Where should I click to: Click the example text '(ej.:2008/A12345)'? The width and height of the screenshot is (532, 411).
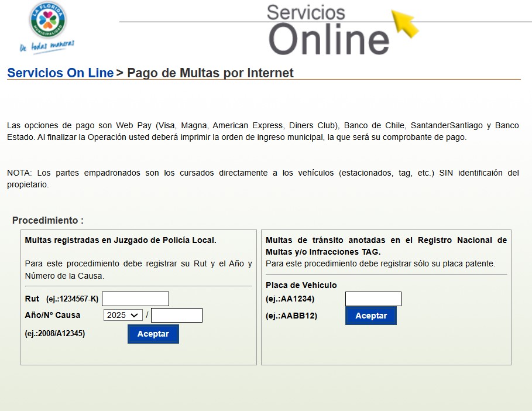[x=55, y=333]
